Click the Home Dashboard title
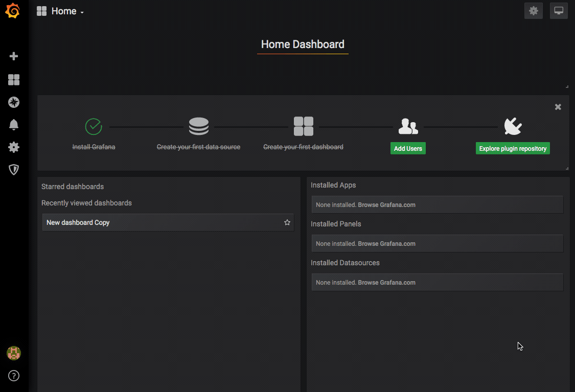 pyautogui.click(x=303, y=44)
